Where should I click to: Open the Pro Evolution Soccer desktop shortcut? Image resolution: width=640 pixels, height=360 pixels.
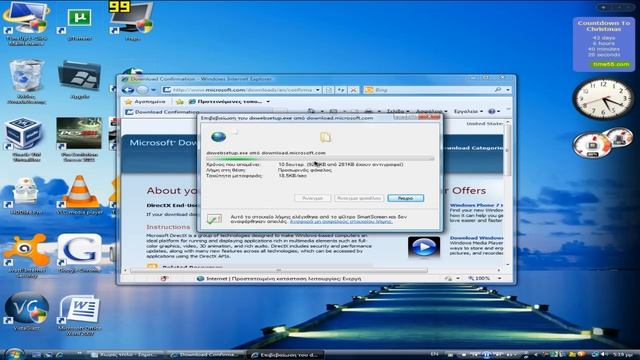(x=79, y=139)
